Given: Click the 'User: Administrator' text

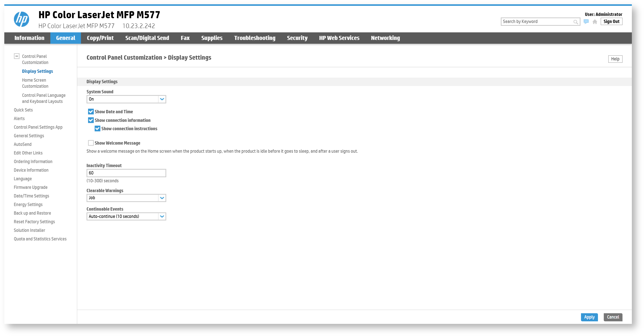Looking at the screenshot, I should [x=604, y=14].
